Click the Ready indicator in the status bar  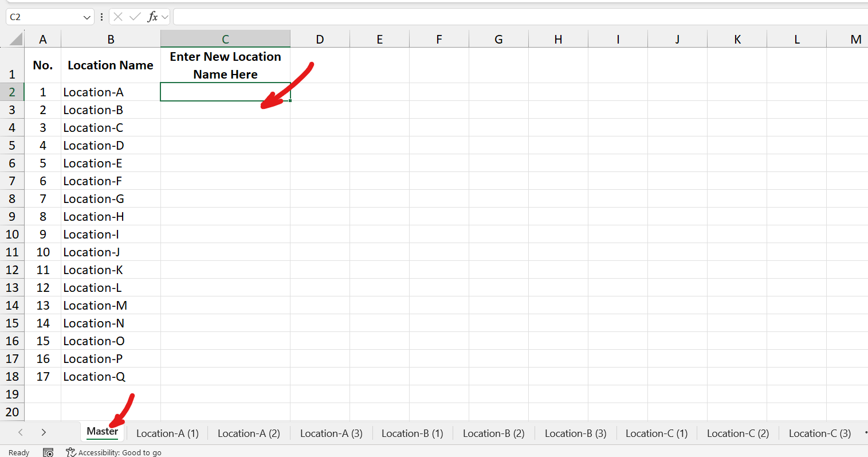pos(18,452)
